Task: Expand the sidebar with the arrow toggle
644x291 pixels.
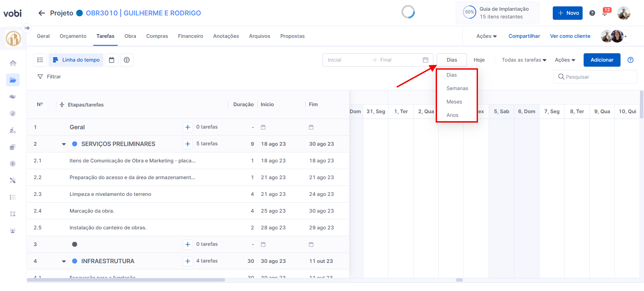Action: (27, 28)
